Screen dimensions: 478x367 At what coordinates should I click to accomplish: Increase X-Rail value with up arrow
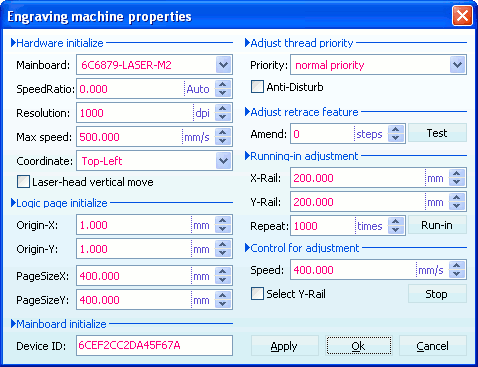point(457,174)
